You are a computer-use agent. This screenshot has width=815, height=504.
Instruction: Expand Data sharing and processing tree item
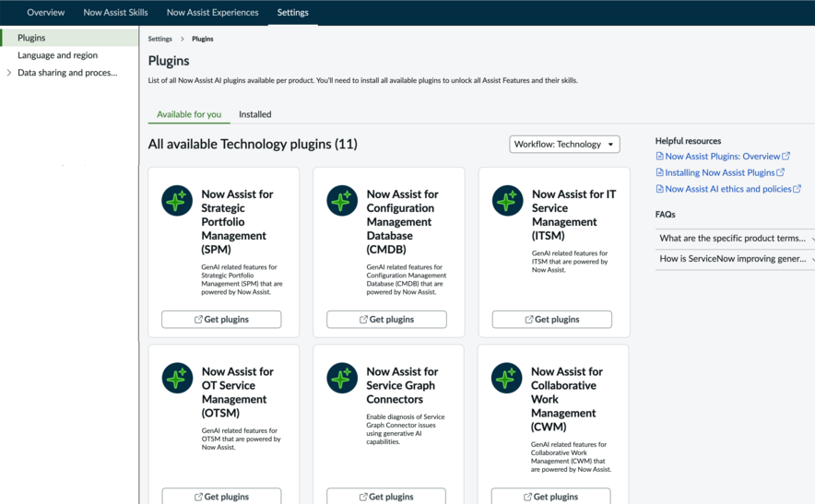pos(9,73)
